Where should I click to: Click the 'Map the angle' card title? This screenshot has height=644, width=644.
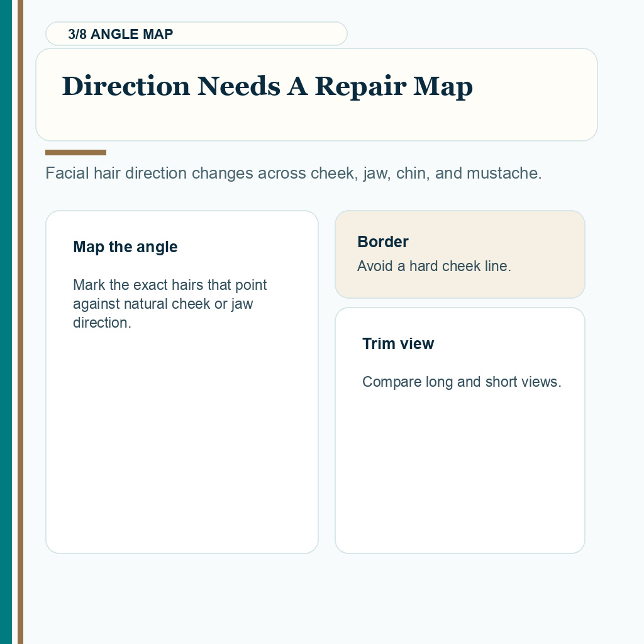point(125,247)
